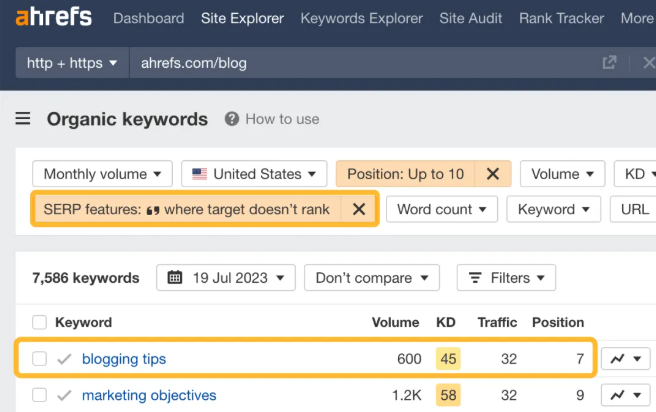
Task: Click the Filters button
Action: pyautogui.click(x=506, y=278)
